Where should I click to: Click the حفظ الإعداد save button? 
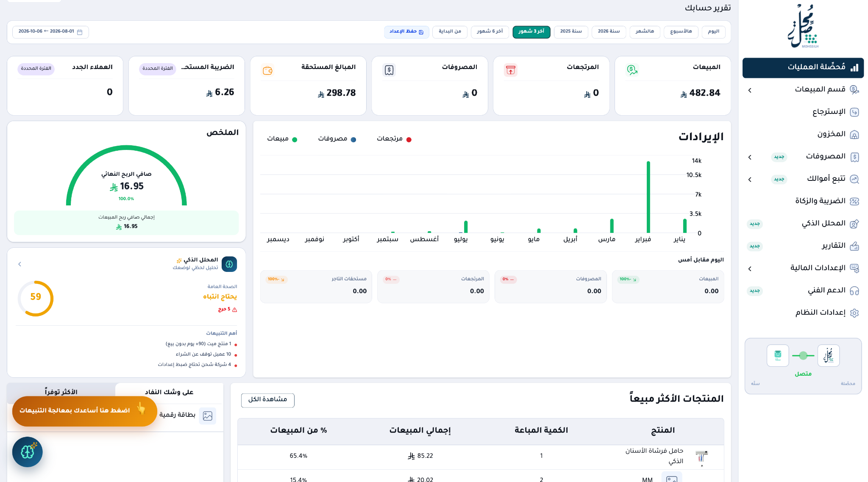coord(406,32)
